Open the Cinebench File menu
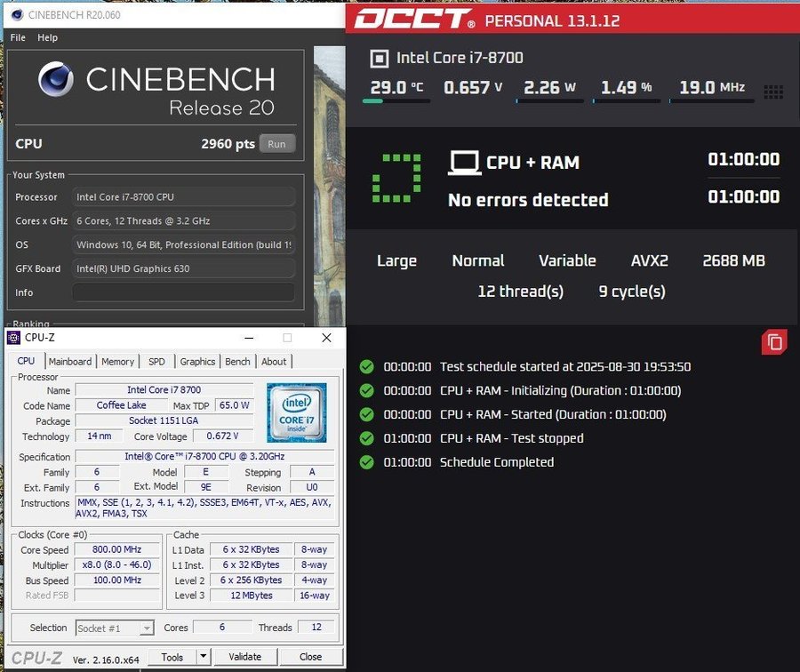800x672 pixels. pos(18,37)
